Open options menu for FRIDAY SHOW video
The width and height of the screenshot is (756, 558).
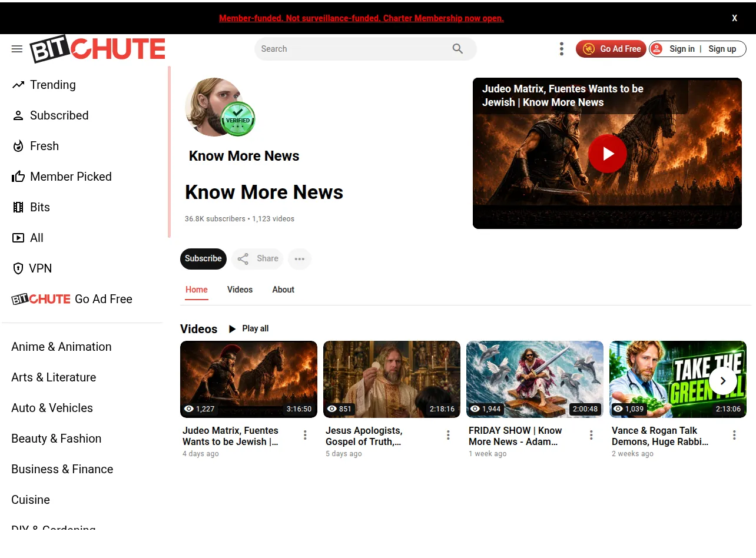[x=591, y=435]
